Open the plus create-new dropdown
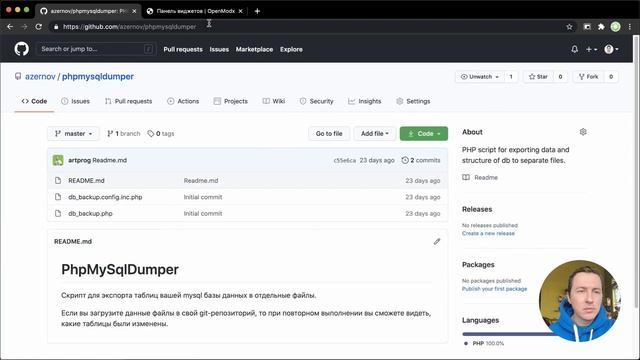The height and width of the screenshot is (360, 640). pos(591,49)
